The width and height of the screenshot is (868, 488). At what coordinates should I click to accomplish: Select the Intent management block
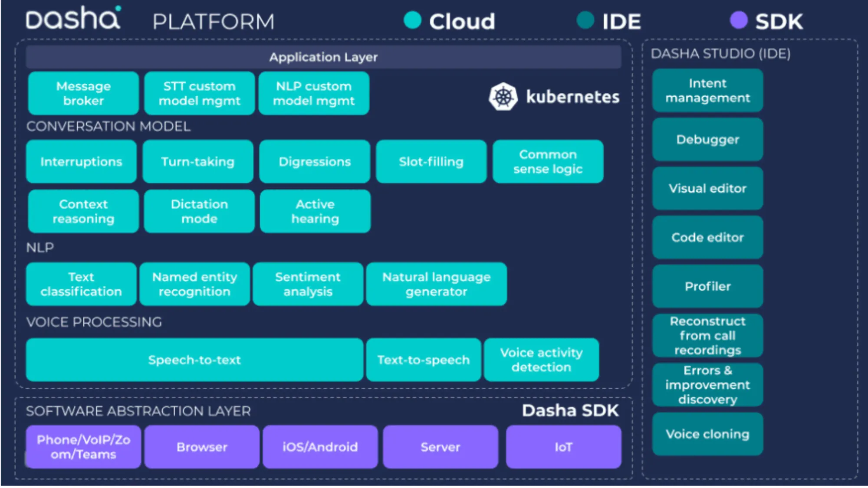click(x=707, y=90)
